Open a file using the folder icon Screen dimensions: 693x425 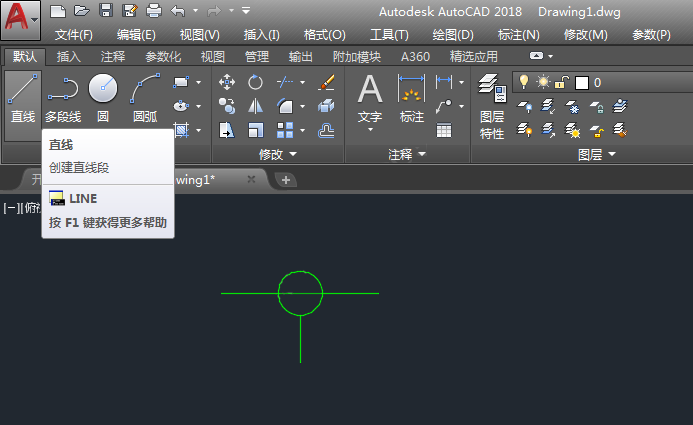pos(82,11)
